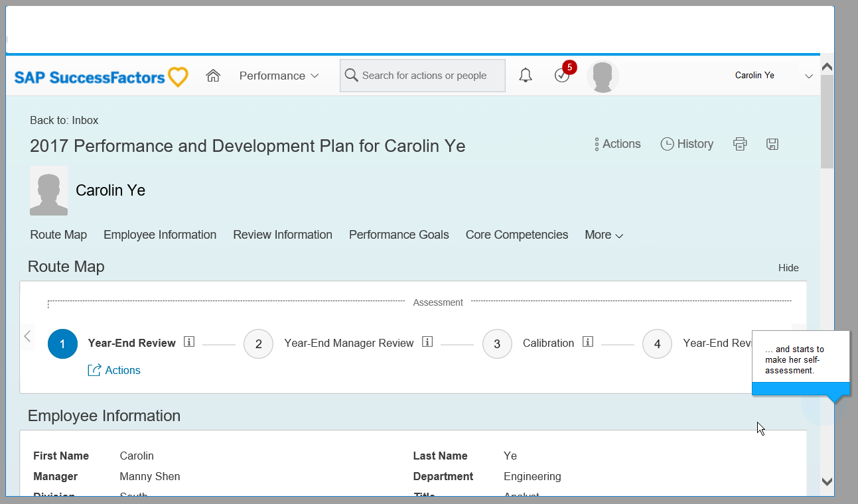Click the SAP SuccessFactors logo

pos(102,77)
